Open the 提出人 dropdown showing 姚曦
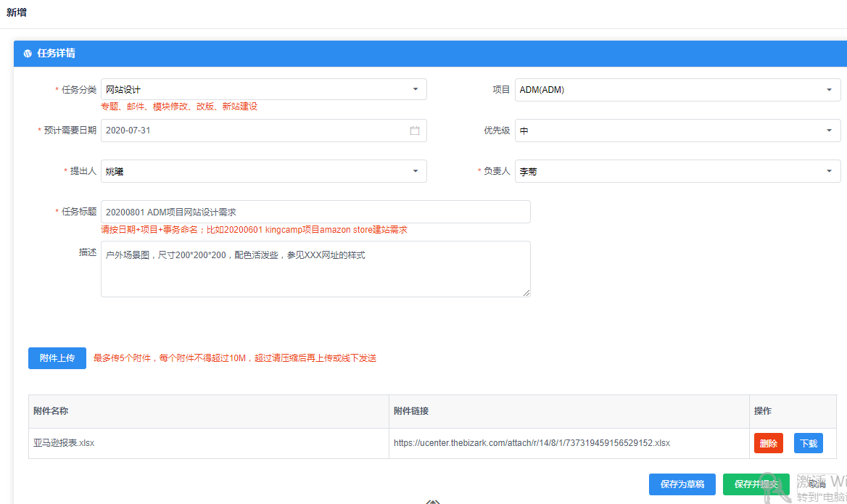Screen dimensions: 847x504 264,171
